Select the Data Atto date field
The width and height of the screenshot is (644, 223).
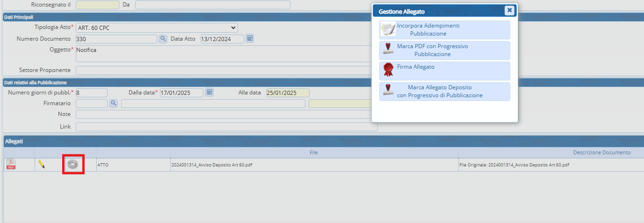222,39
